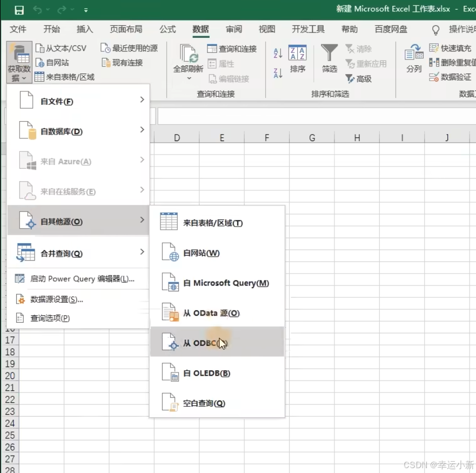Click the Save icon in title bar
Screen dimensions: 476x473
pyautogui.click(x=19, y=10)
